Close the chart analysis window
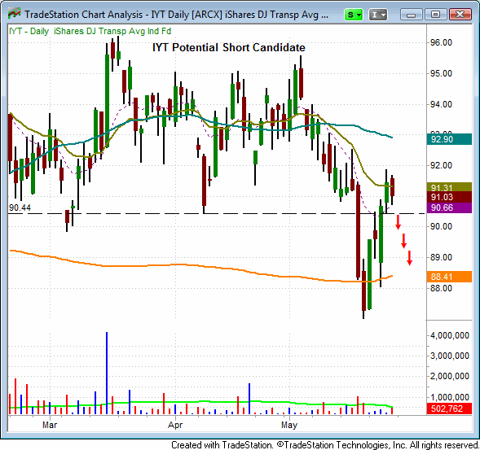Image resolution: width=480 pixels, height=450 pixels. click(x=460, y=15)
